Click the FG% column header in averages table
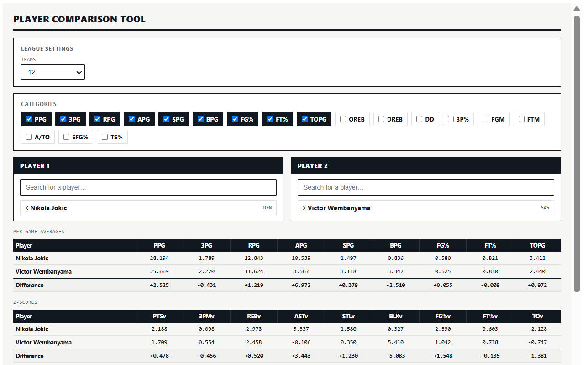The width and height of the screenshot is (588, 365). 443,245
